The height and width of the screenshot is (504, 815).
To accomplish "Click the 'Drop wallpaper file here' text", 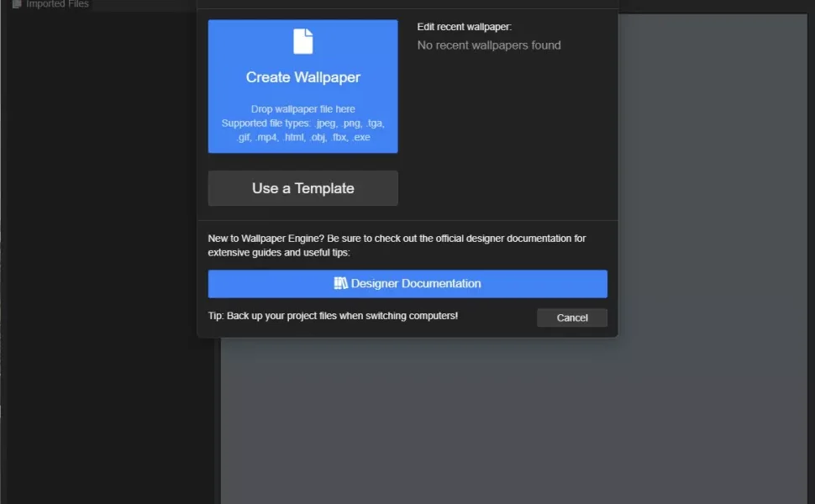I will (302, 109).
